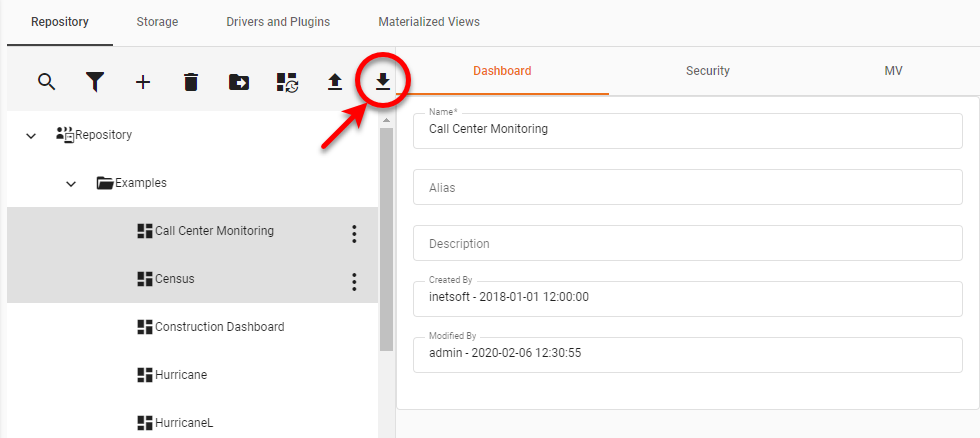Viewport: 980px width, 438px height.
Task: Select HurricaneL in the tree
Action: (x=184, y=423)
